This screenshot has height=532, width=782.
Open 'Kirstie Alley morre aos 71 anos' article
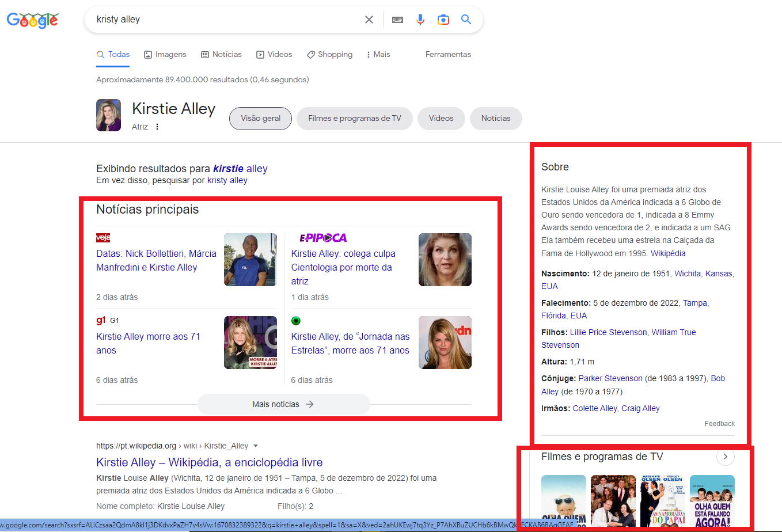[x=148, y=343]
